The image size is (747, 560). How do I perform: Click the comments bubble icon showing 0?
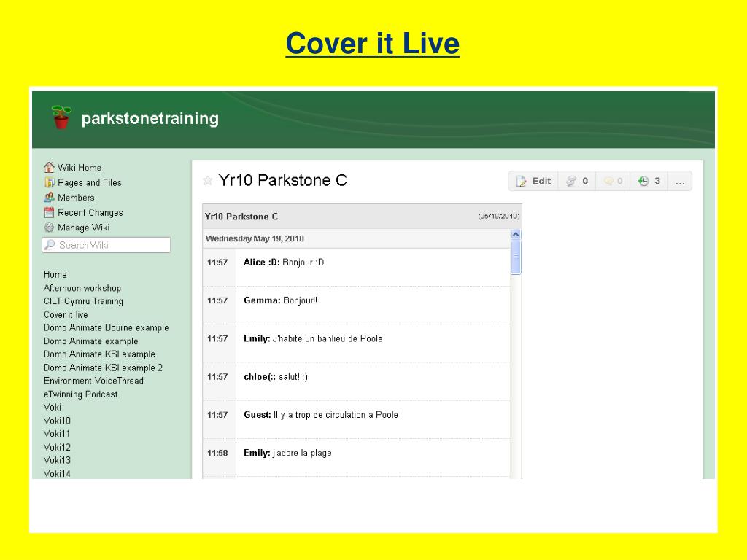click(x=608, y=181)
